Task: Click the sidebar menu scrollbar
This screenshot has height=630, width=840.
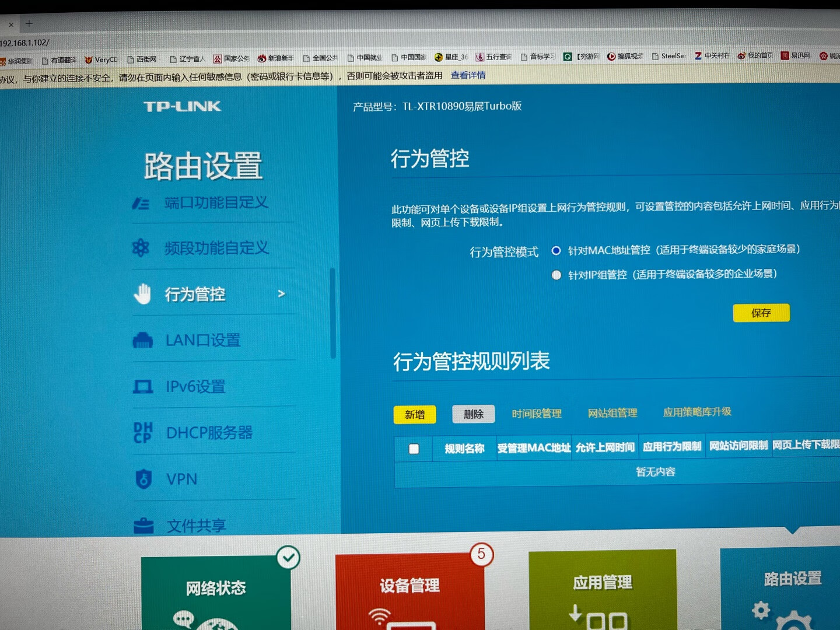Action: [x=333, y=313]
